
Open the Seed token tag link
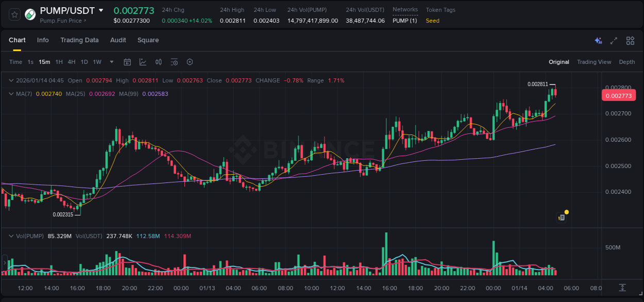(433, 21)
